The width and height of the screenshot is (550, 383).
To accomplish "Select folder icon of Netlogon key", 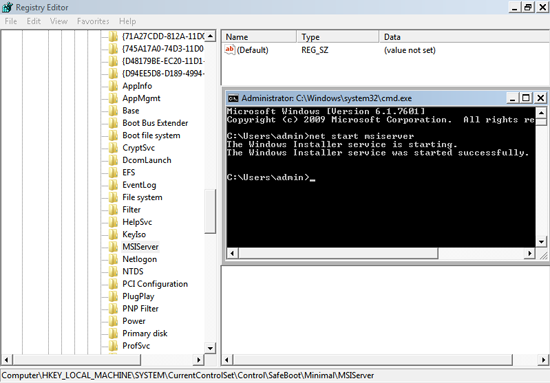I will point(113,259).
